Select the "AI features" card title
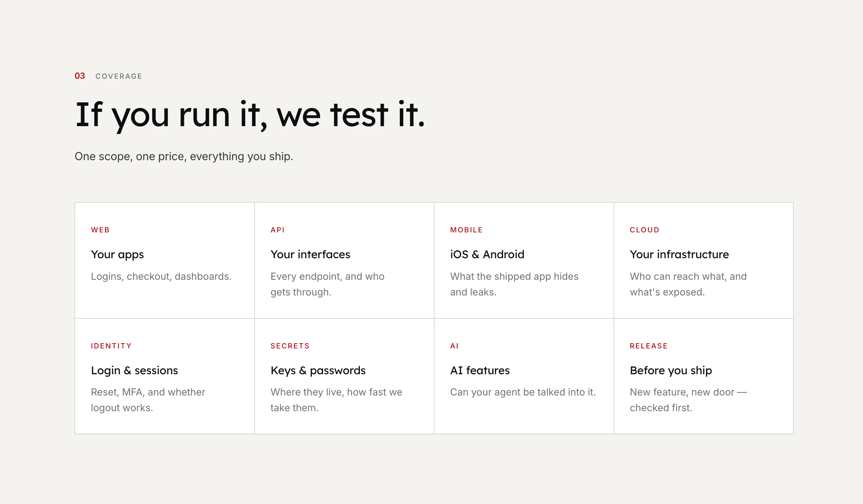Image resolution: width=863 pixels, height=504 pixels. point(480,370)
